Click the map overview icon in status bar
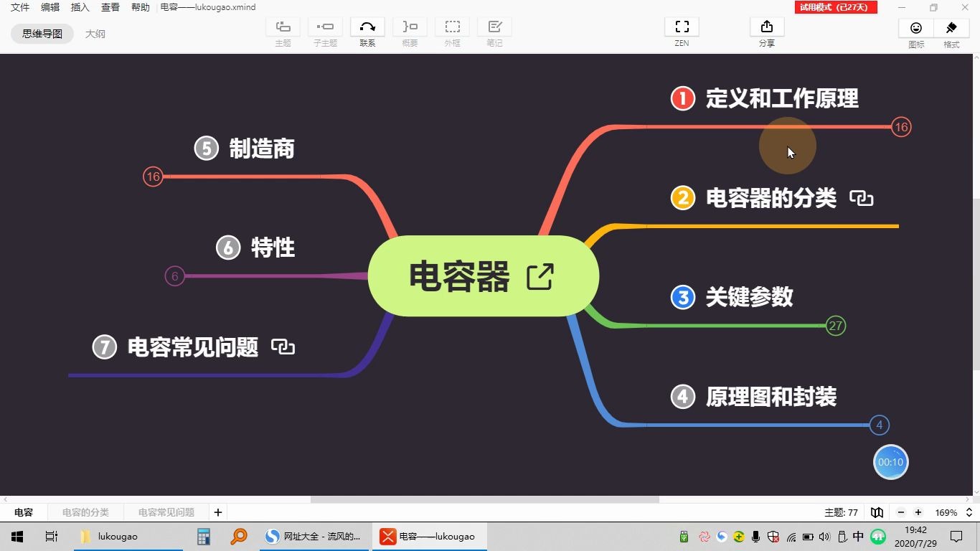This screenshot has height=551, width=980. [x=877, y=512]
